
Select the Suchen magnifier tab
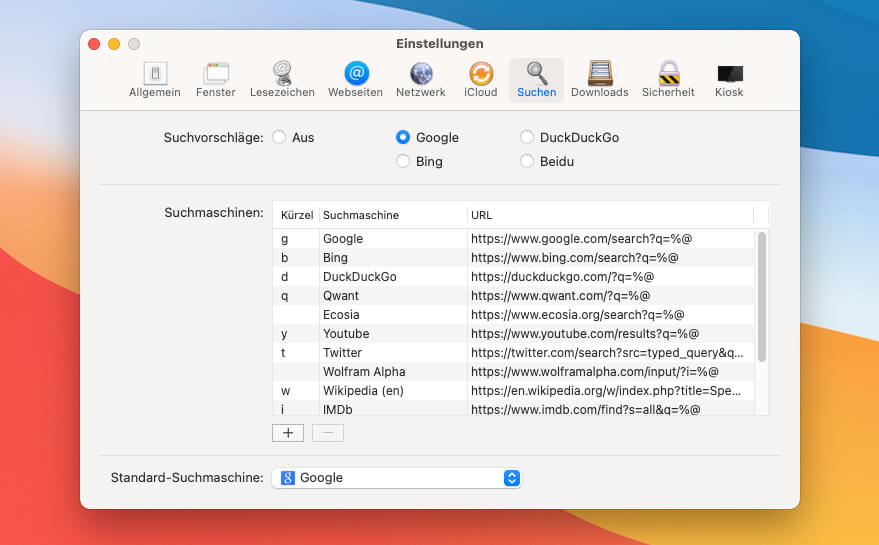(x=536, y=80)
